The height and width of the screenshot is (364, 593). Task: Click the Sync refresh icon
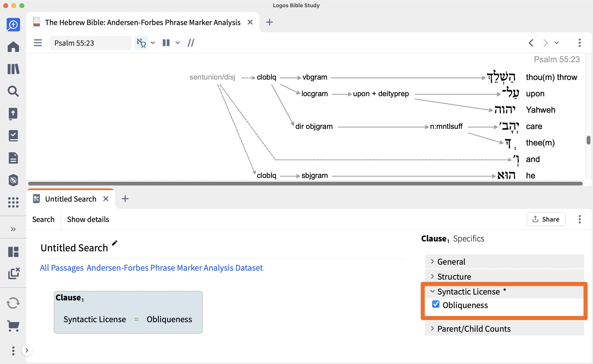(13, 303)
